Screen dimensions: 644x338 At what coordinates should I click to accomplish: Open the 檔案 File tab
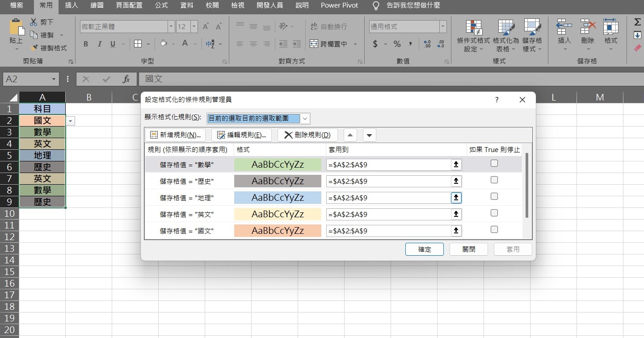coord(17,5)
